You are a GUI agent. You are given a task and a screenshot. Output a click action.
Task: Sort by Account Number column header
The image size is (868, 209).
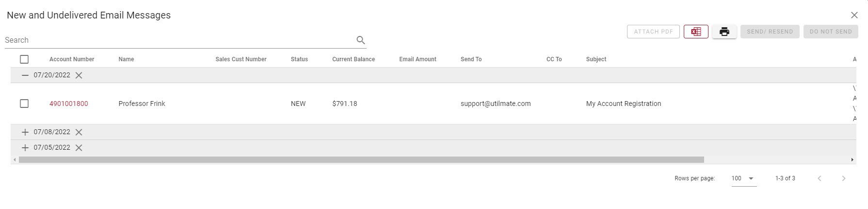coord(72,59)
